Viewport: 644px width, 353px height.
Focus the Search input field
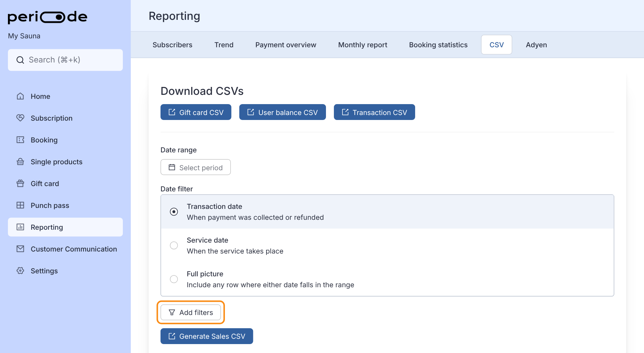point(65,60)
